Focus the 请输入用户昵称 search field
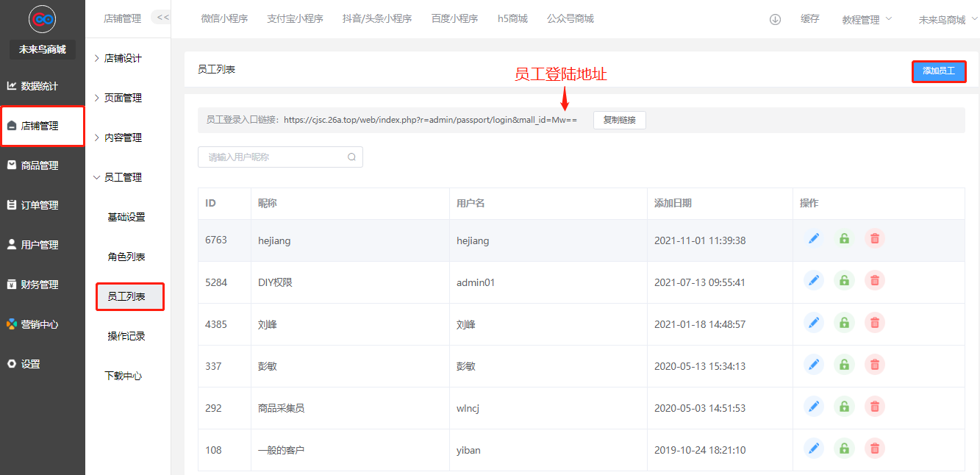Screen dimensions: 980x475 272,157
